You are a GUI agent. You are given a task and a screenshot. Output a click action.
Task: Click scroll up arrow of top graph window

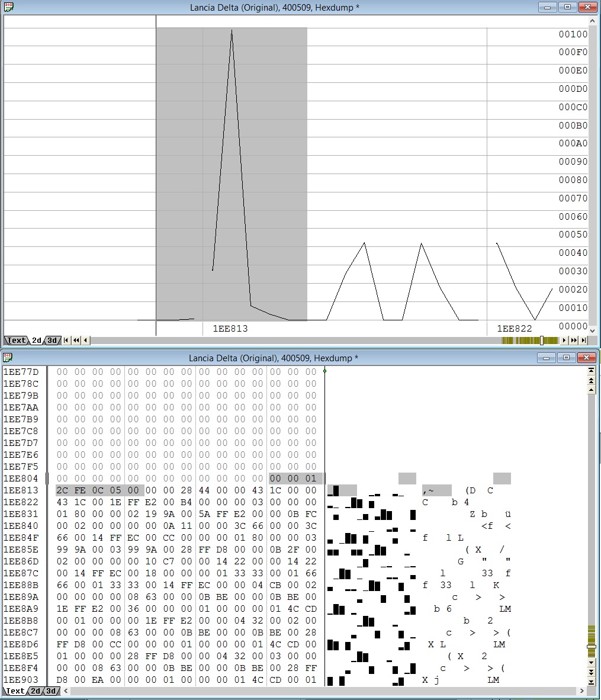coord(593,21)
